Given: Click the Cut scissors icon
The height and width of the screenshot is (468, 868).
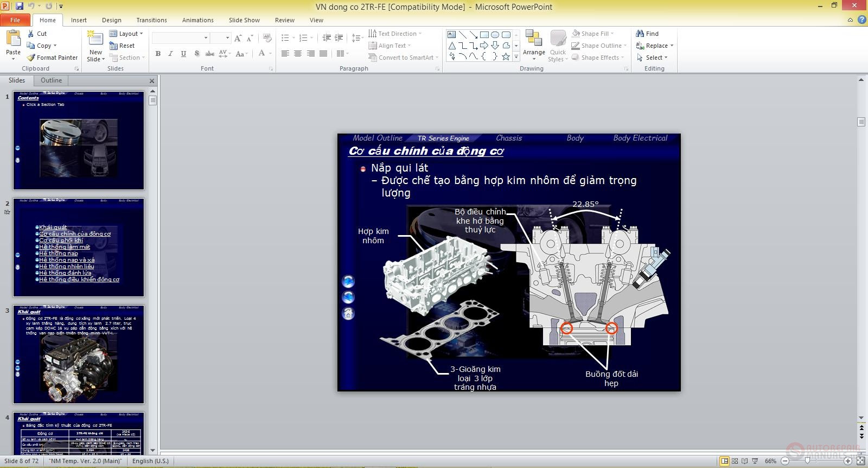Looking at the screenshot, I should click(x=31, y=34).
